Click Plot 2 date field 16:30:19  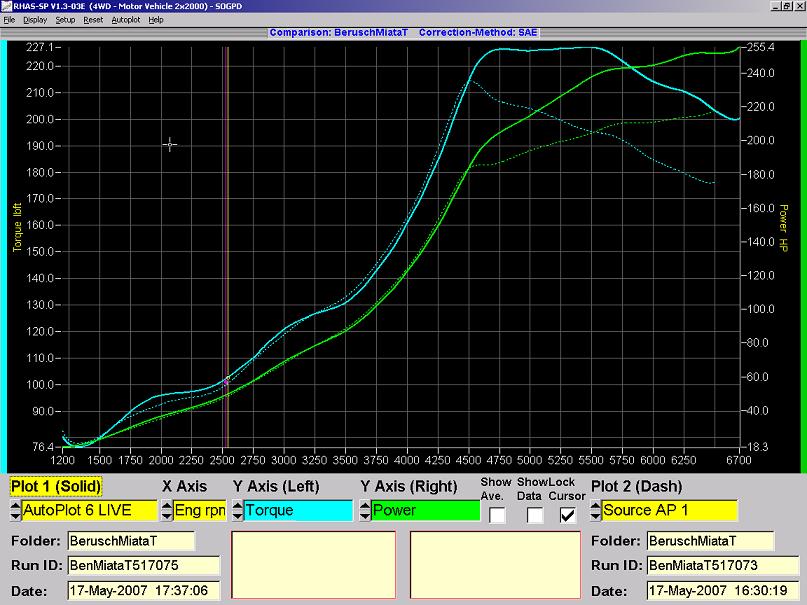pos(723,590)
